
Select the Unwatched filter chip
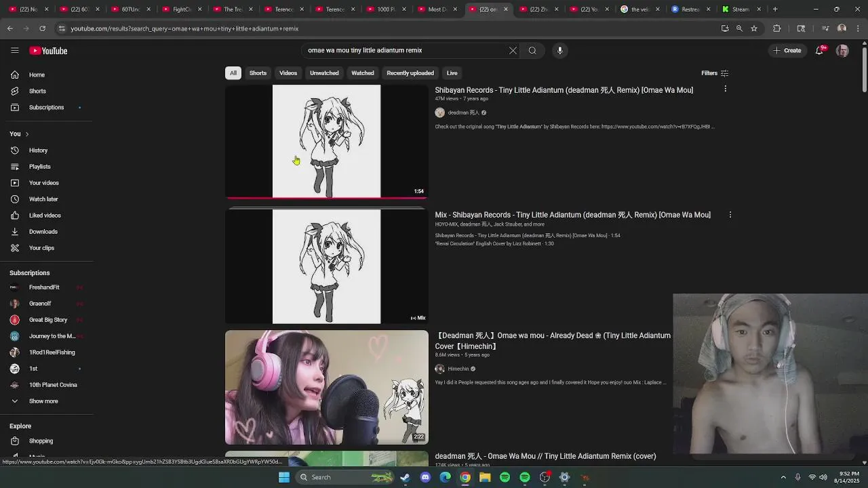coord(324,73)
